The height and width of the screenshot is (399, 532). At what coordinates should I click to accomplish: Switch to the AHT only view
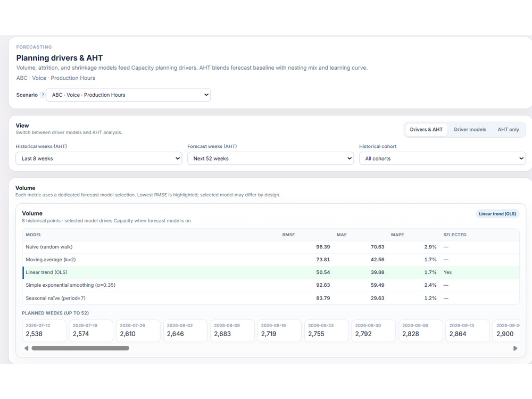pyautogui.click(x=508, y=130)
